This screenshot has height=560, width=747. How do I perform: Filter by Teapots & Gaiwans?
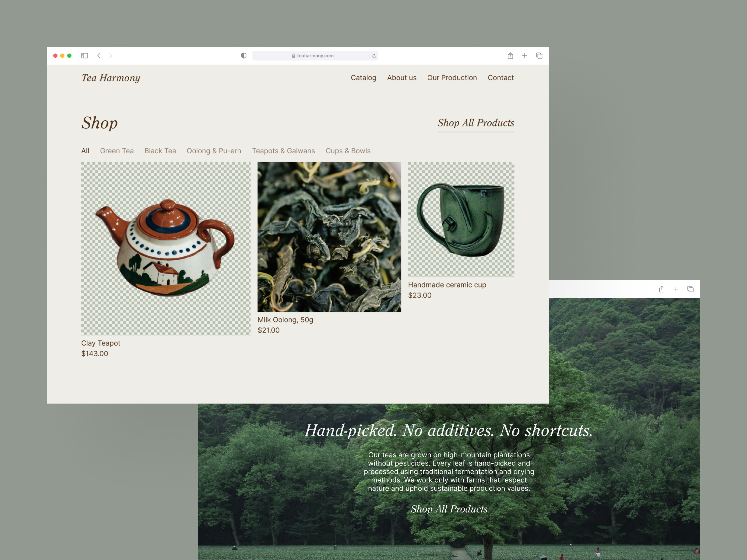[283, 151]
